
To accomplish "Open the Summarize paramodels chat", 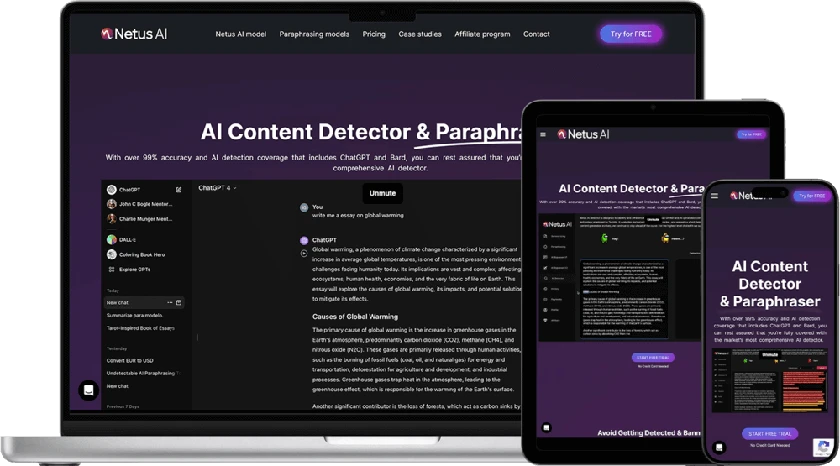I will (134, 315).
